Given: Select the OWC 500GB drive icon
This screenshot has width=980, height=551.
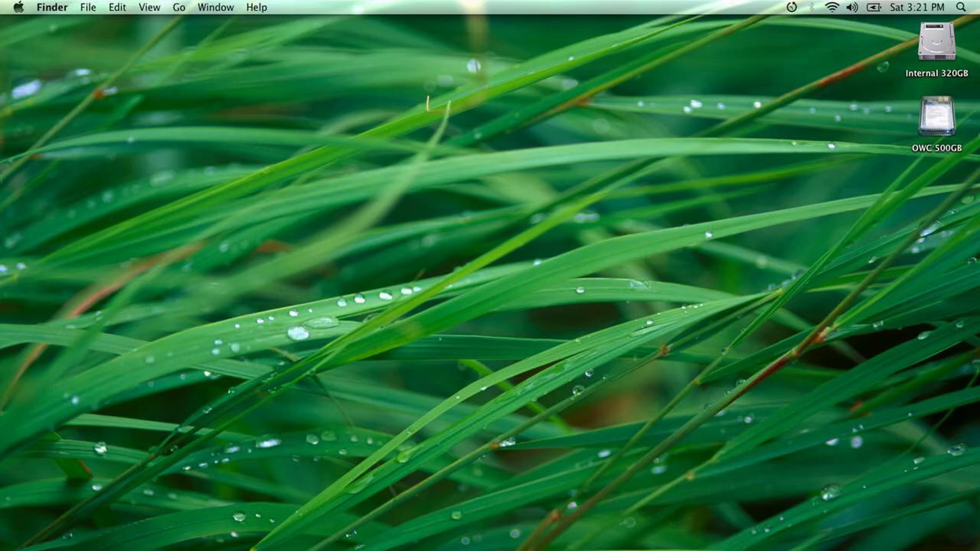Looking at the screenshot, I should 937,116.
